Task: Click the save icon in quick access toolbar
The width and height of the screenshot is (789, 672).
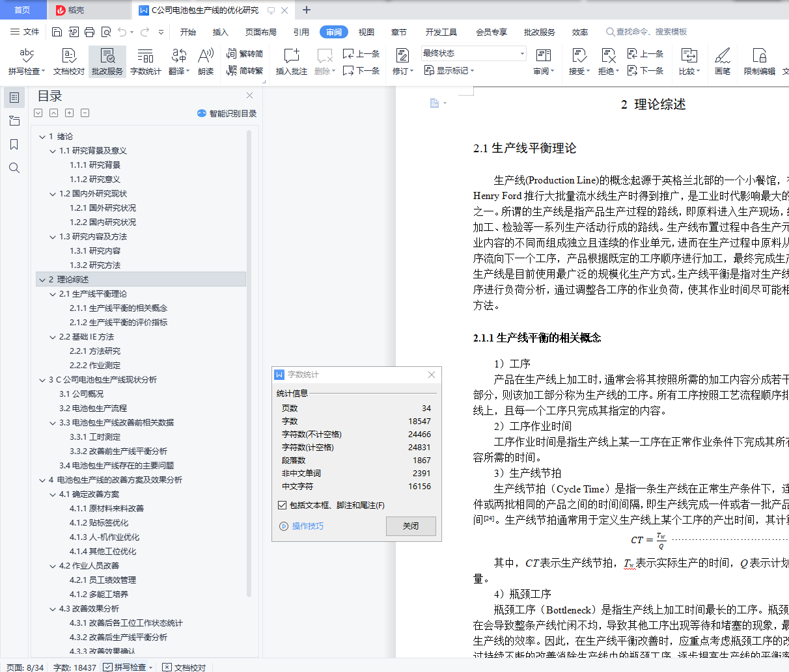Action: coord(57,32)
